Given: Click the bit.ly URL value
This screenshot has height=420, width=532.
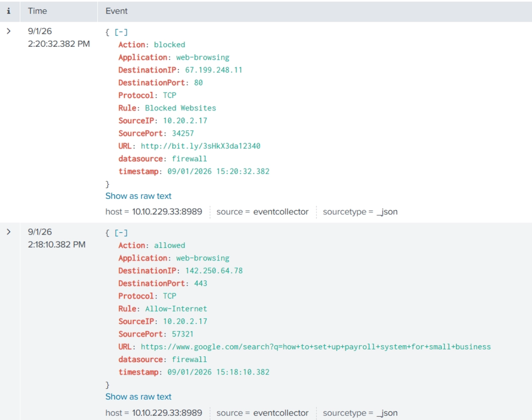Looking at the screenshot, I should click(x=201, y=146).
